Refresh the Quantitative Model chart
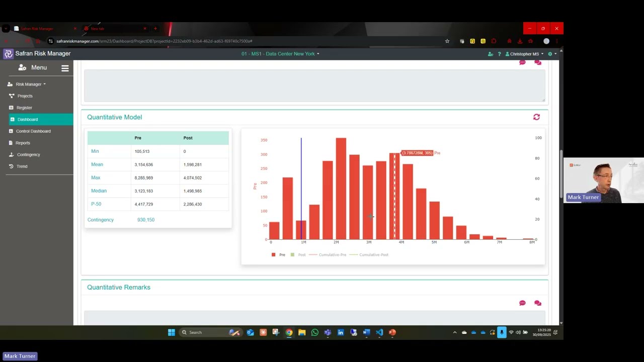Viewport: 644px width, 362px height. 536,117
